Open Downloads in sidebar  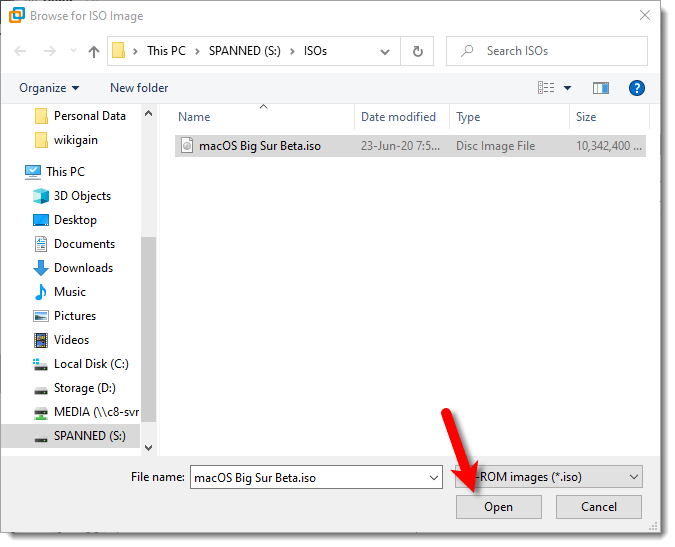pyautogui.click(x=84, y=268)
